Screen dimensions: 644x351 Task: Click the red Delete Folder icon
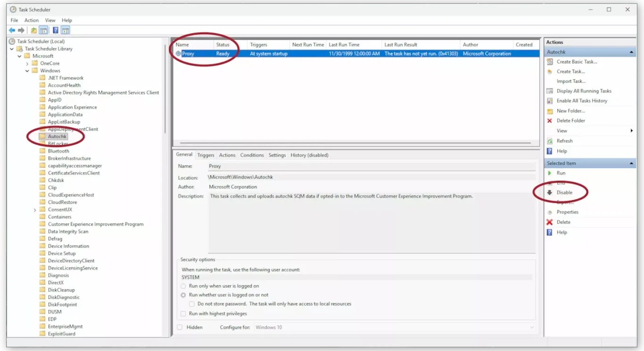tap(550, 121)
